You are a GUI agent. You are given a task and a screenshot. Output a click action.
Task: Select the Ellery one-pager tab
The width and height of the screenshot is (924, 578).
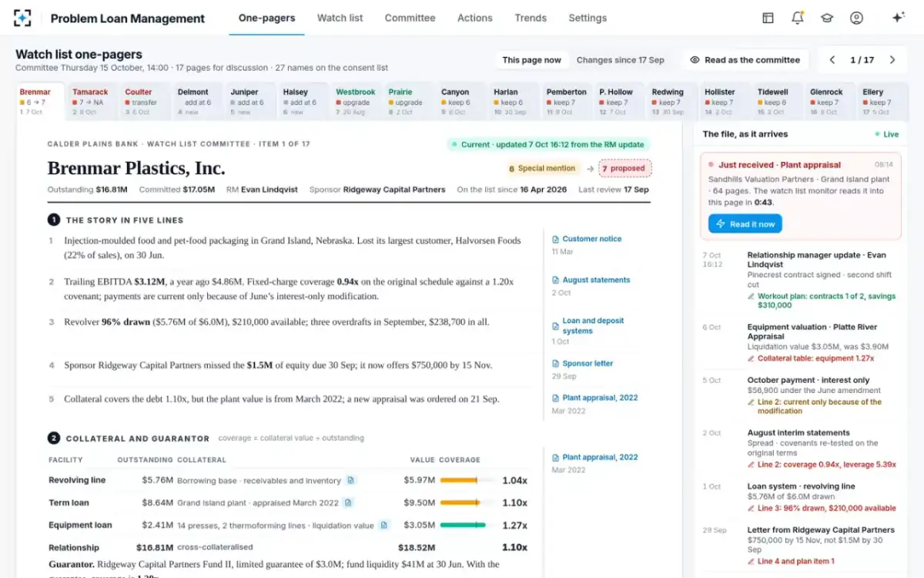click(x=883, y=102)
